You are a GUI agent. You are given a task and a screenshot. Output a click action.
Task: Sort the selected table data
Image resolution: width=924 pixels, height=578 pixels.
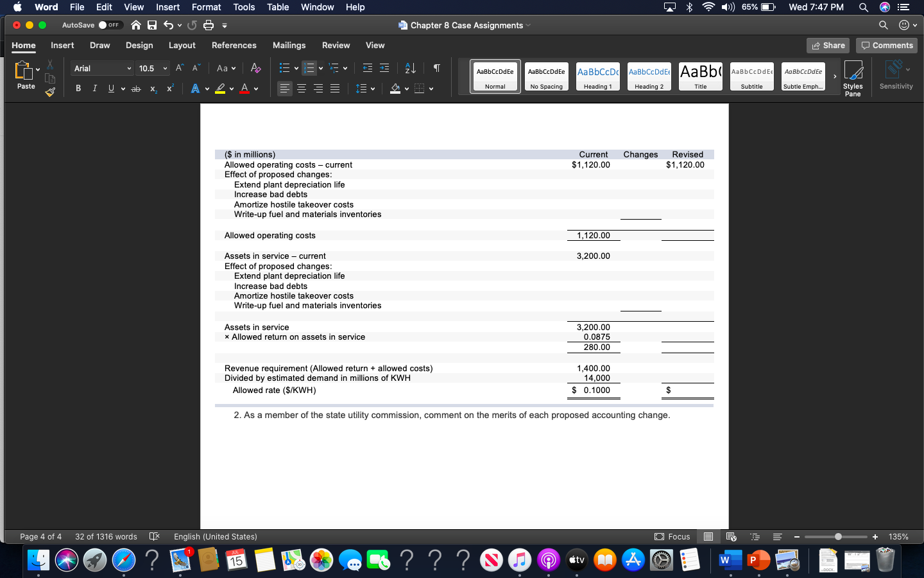coord(409,67)
